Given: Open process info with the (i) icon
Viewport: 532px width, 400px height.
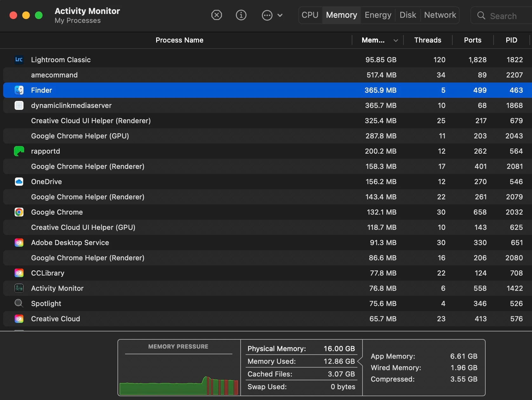Looking at the screenshot, I should point(241,15).
